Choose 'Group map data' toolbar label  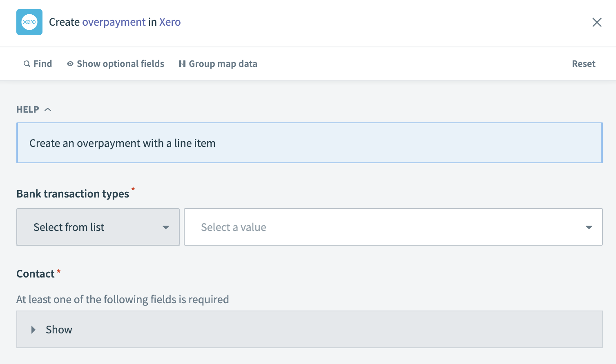point(223,64)
